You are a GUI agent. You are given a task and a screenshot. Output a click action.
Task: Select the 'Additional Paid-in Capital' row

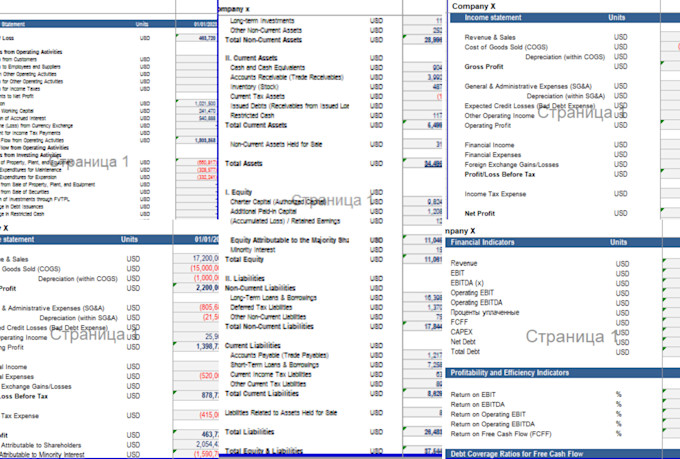pyautogui.click(x=263, y=211)
